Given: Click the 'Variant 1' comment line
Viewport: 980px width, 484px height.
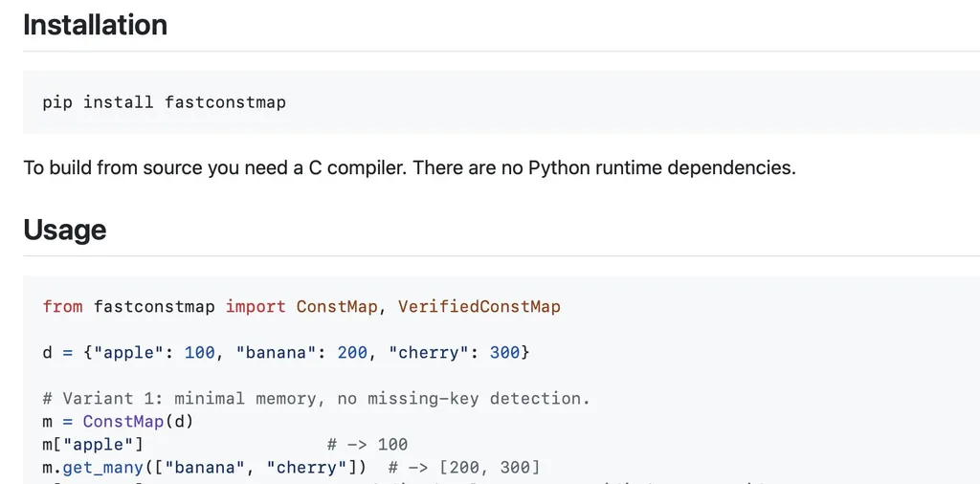Looking at the screenshot, I should 316,399.
